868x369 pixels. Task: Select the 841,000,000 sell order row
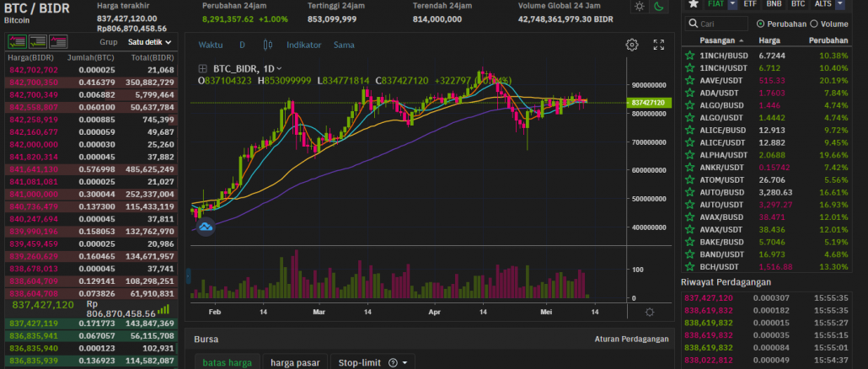point(91,194)
